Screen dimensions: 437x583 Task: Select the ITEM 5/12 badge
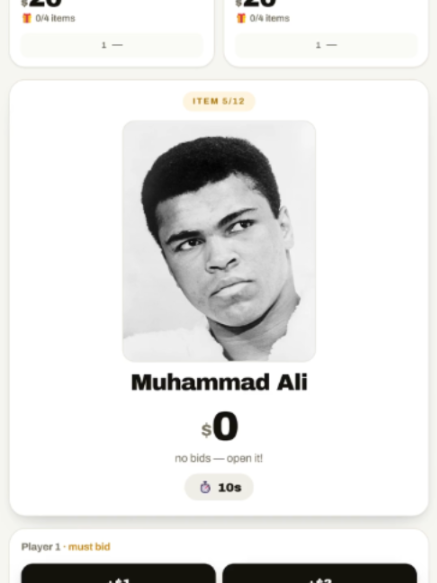click(x=219, y=101)
